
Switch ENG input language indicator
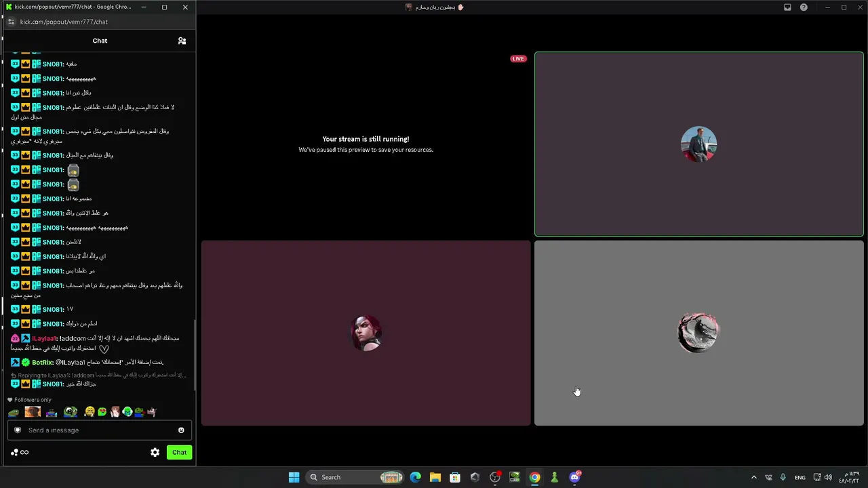pyautogui.click(x=800, y=477)
